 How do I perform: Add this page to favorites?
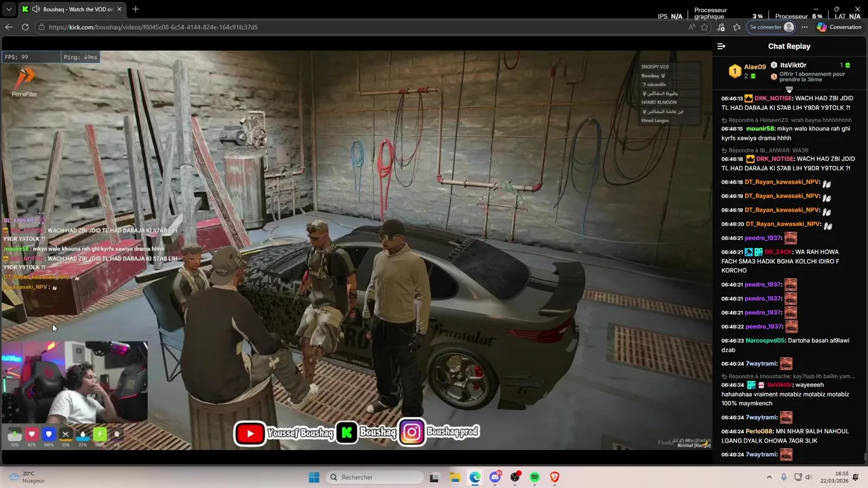(x=705, y=27)
